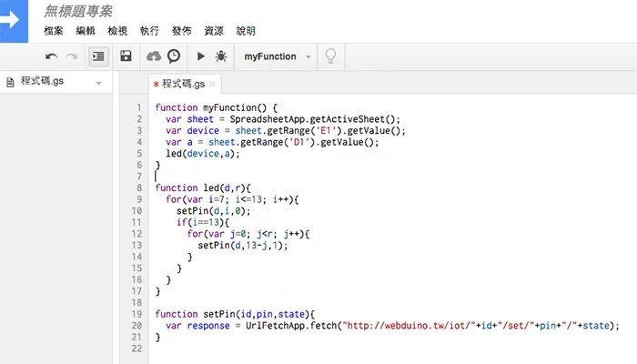Click the 'D1' string in line 4
Image resolution: width=637 pixels, height=364 pixels.
299,142
